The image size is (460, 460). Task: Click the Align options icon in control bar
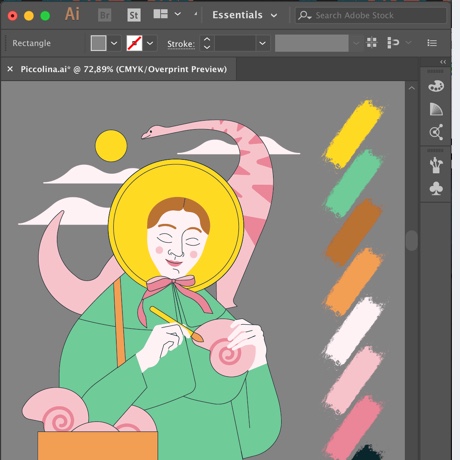(x=393, y=43)
